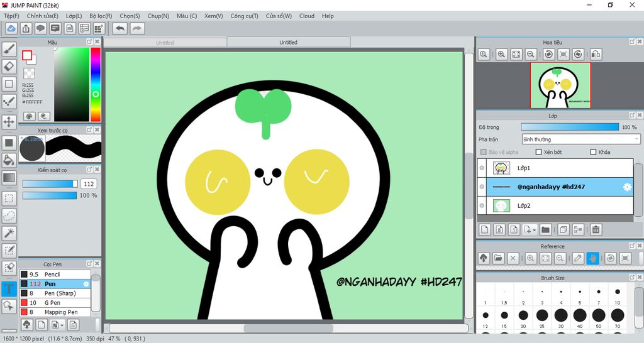This screenshot has width=644, height=343.
Task: Select the Eraser tool
Action: coord(9,66)
